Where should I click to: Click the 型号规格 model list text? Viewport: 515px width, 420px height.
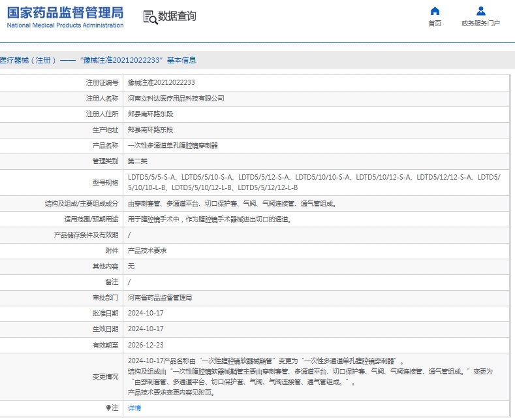[314, 182]
